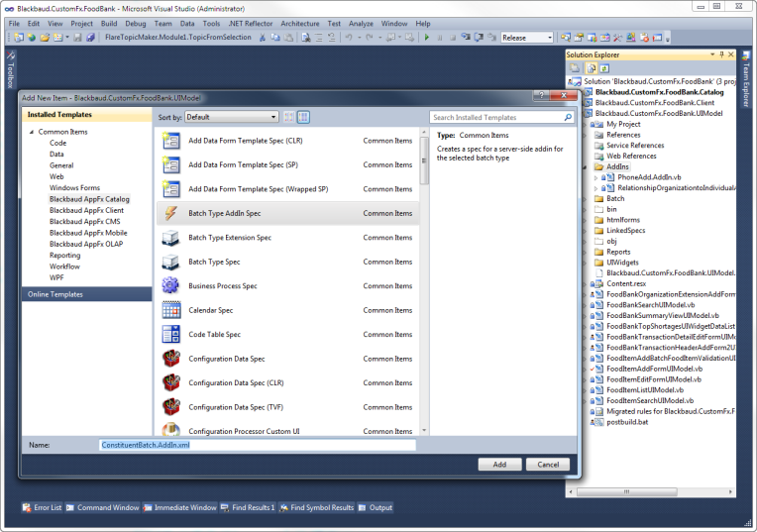The height and width of the screenshot is (532, 757).
Task: Collapse the AddIns folder
Action: coord(586,167)
